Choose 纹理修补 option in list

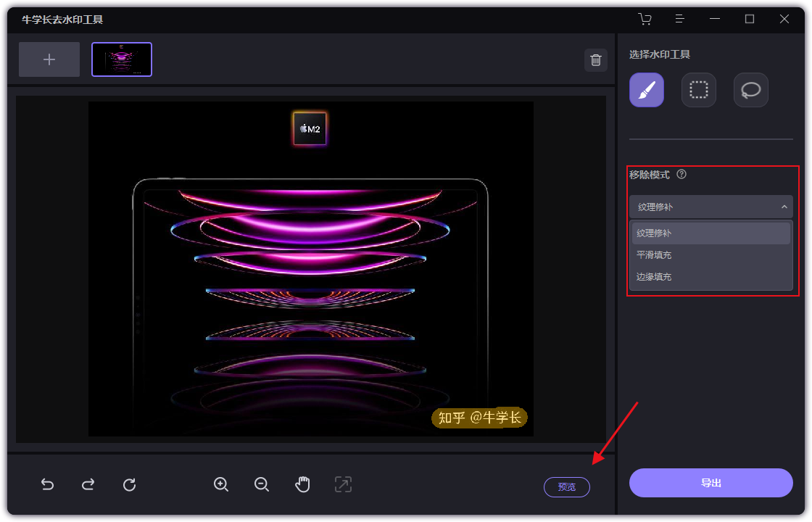click(711, 233)
